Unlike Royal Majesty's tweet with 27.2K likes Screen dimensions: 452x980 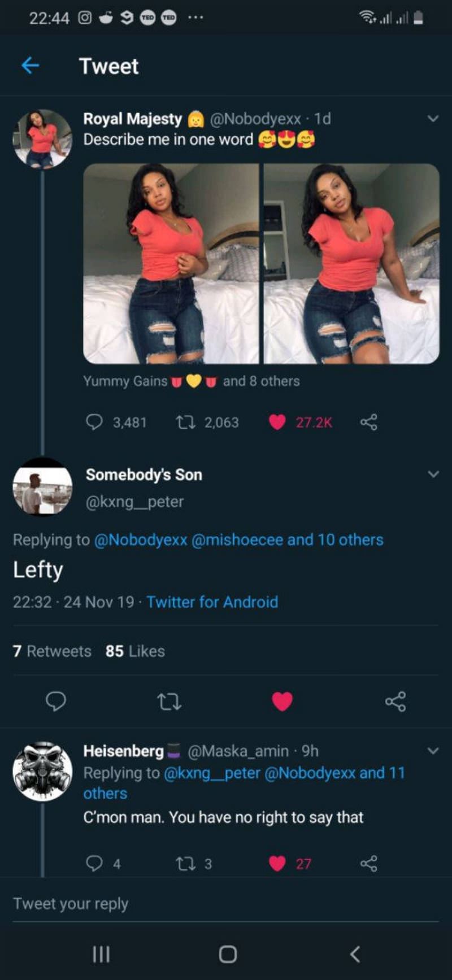(x=277, y=422)
